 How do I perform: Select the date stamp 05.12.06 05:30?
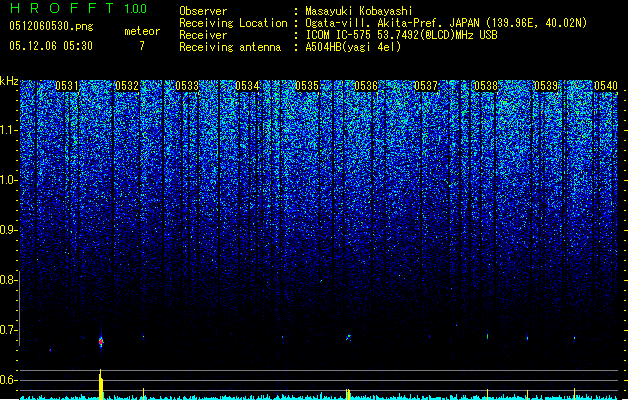click(x=51, y=46)
